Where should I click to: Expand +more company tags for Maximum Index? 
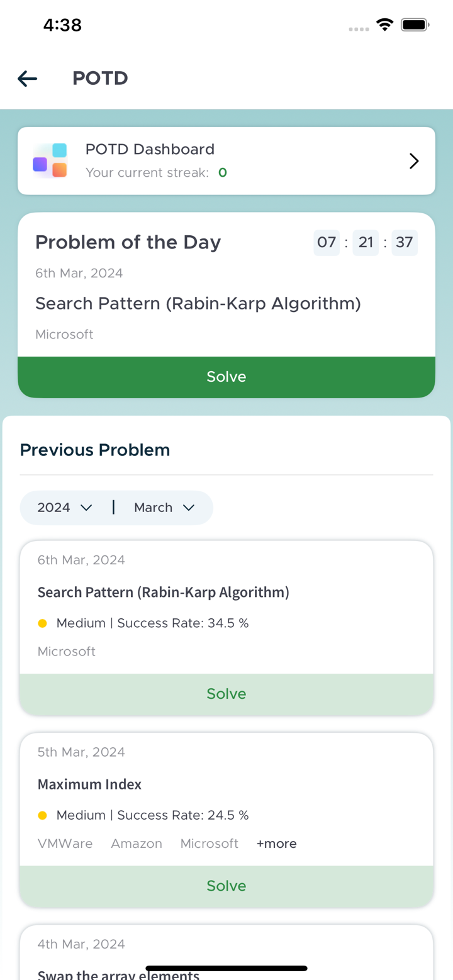click(276, 843)
